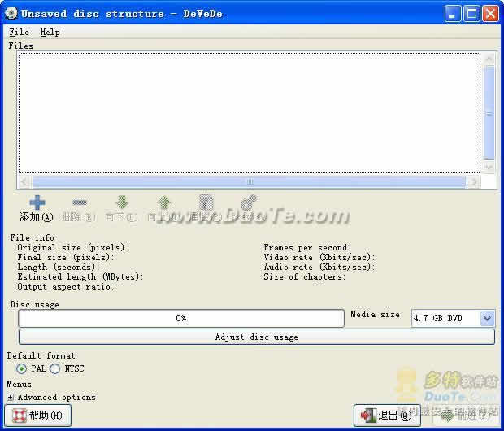Click the Output aspect ratio label
Image resolution: width=504 pixels, height=431 pixels.
pyautogui.click(x=66, y=286)
